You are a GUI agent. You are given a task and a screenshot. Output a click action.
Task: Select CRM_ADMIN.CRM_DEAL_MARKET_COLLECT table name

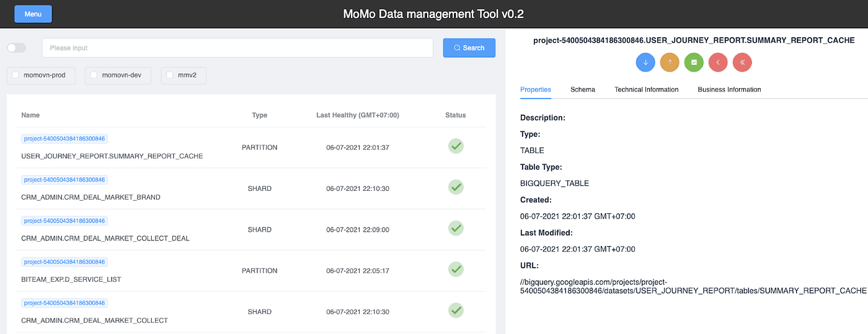[x=94, y=320]
